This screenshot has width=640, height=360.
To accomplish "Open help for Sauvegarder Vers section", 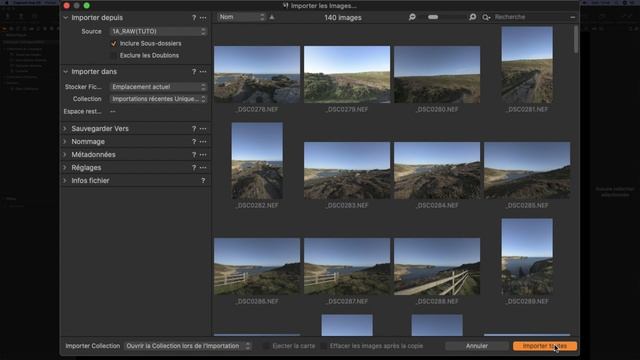I will [194, 129].
